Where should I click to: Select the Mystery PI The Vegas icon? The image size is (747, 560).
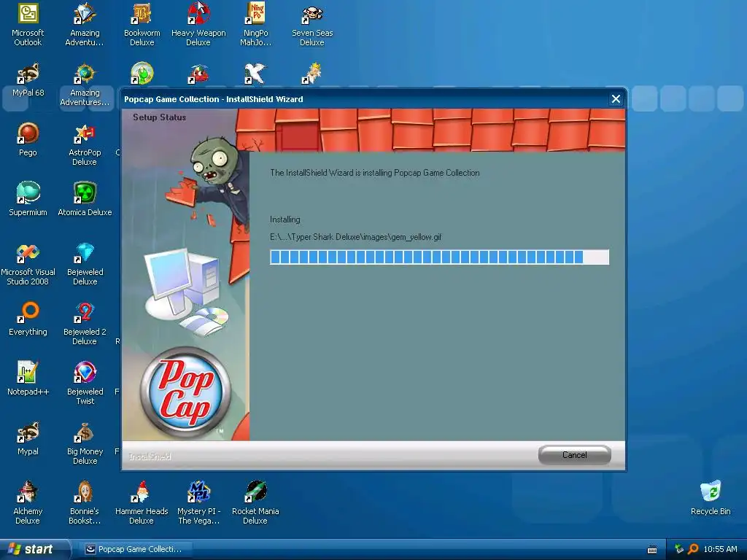point(198,503)
